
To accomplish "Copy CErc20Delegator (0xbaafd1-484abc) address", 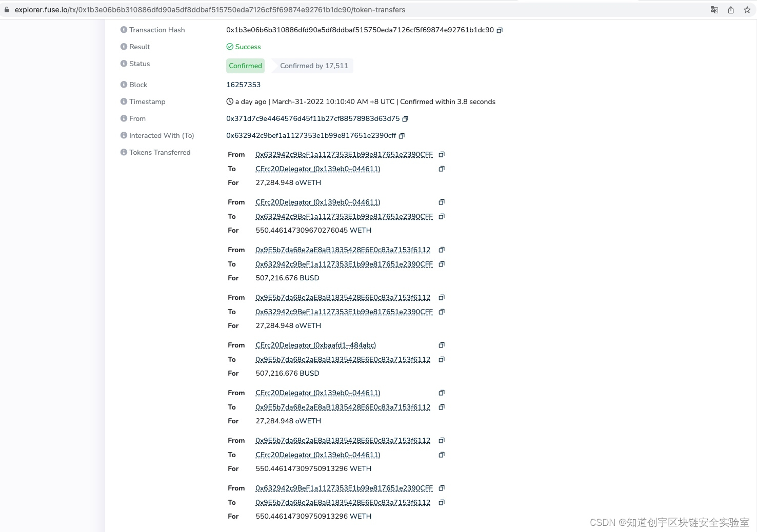I will click(442, 345).
